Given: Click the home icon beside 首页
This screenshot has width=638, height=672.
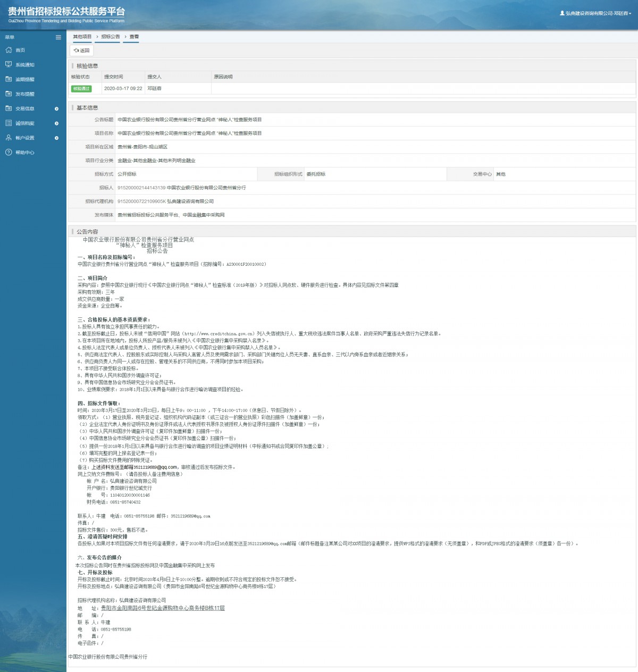Looking at the screenshot, I should pos(9,50).
